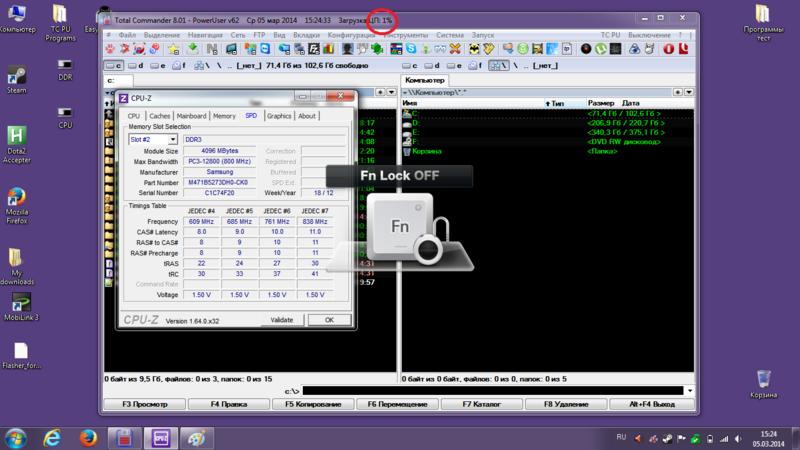Open the command line history dropdown arrow

tap(690, 391)
